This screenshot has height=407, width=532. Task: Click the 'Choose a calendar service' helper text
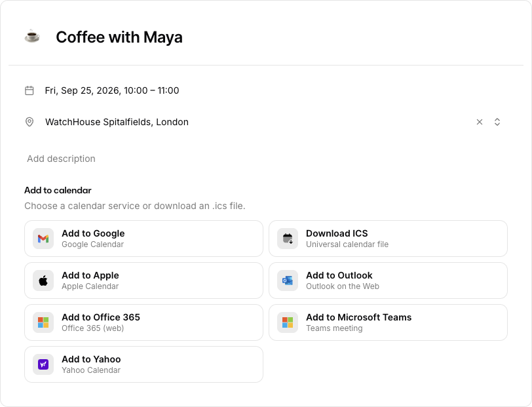135,206
